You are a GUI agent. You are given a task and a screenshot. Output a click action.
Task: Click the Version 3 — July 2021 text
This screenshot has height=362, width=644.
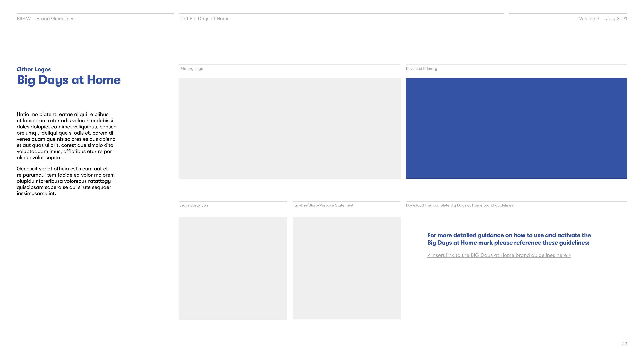(x=603, y=18)
